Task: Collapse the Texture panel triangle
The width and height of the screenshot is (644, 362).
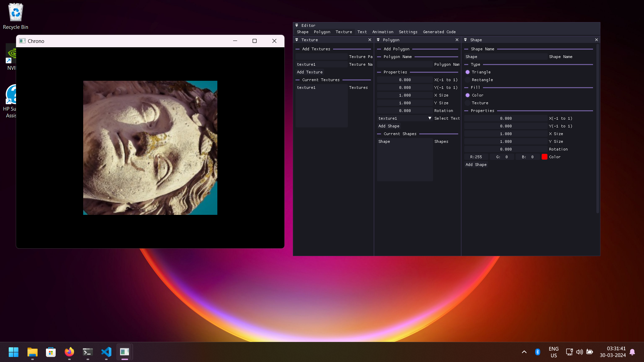Action: point(297,40)
